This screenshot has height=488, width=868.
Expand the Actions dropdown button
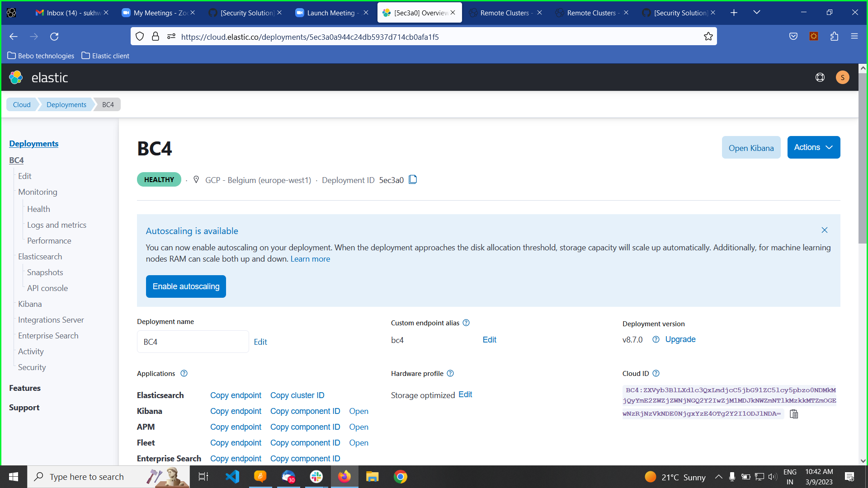[813, 147]
